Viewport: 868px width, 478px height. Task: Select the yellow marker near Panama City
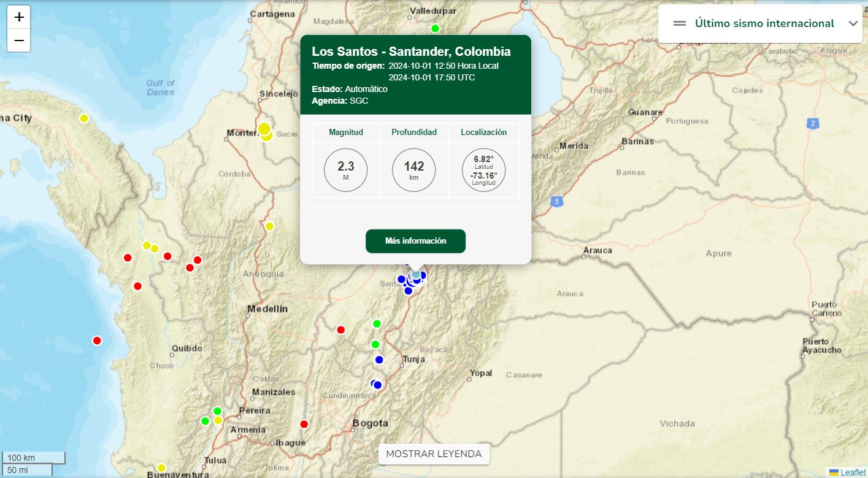tap(84, 118)
